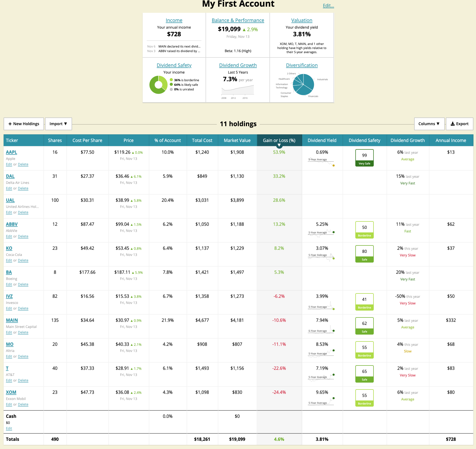The height and width of the screenshot is (449, 476).
Task: Click the New Holdings button
Action: [24, 124]
